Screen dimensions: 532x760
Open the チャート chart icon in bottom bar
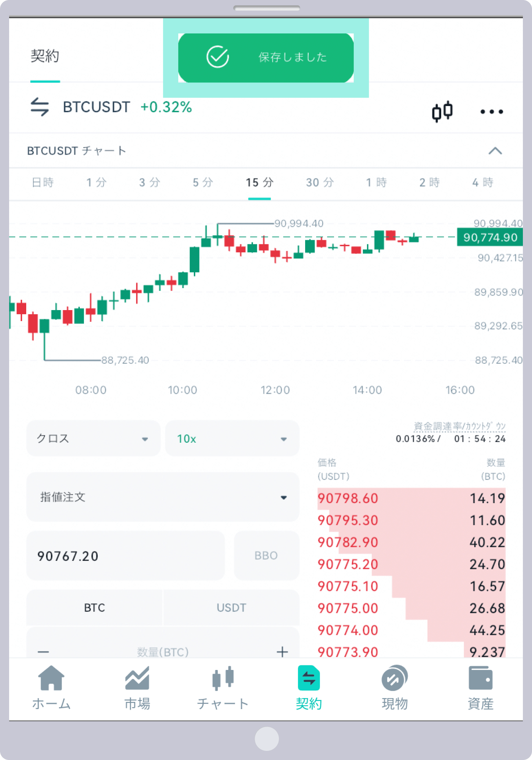pos(223,678)
